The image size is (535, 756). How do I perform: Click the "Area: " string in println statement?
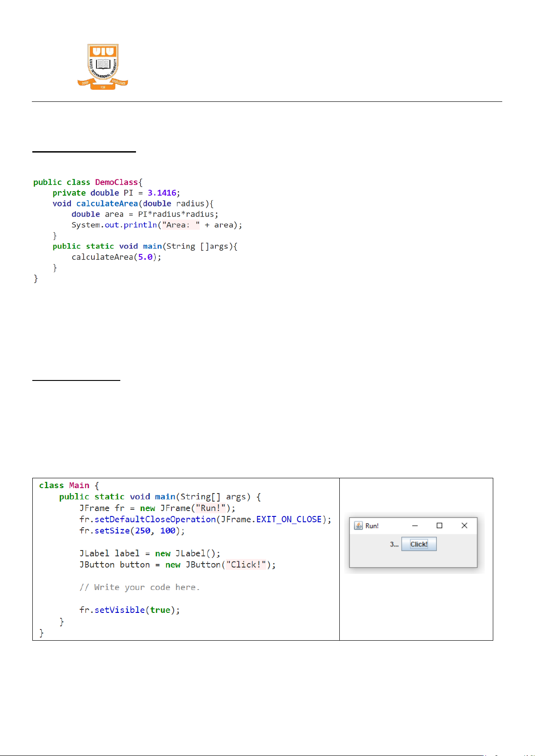(x=181, y=225)
